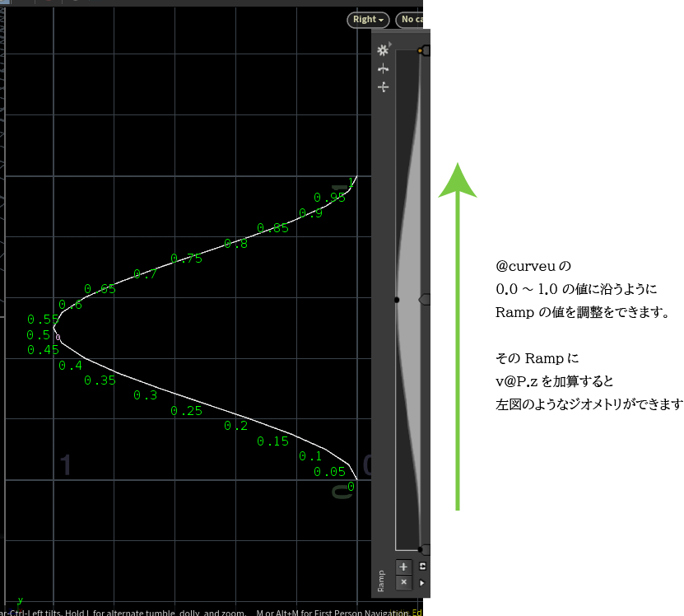The height and width of the screenshot is (616, 684).
Task: Click the 0.1 point label
Action: [310, 456]
